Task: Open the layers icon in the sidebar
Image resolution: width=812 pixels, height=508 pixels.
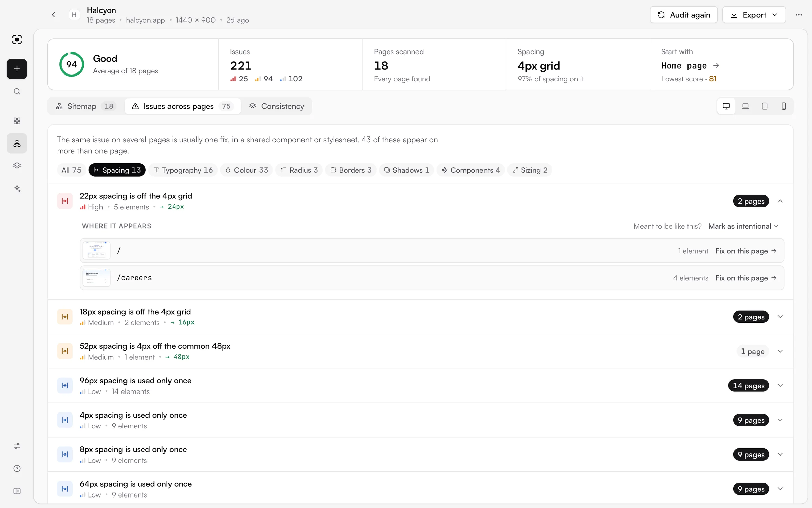Action: [x=17, y=166]
